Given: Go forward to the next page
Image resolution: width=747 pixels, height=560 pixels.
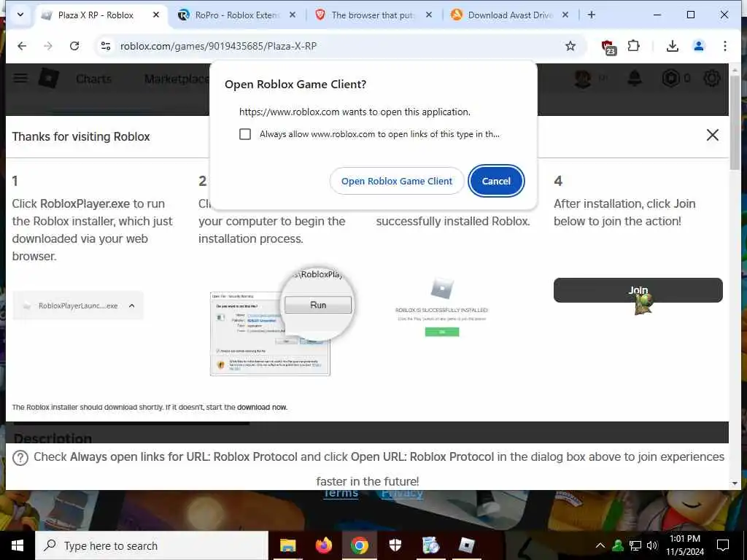Looking at the screenshot, I should 48,46.
